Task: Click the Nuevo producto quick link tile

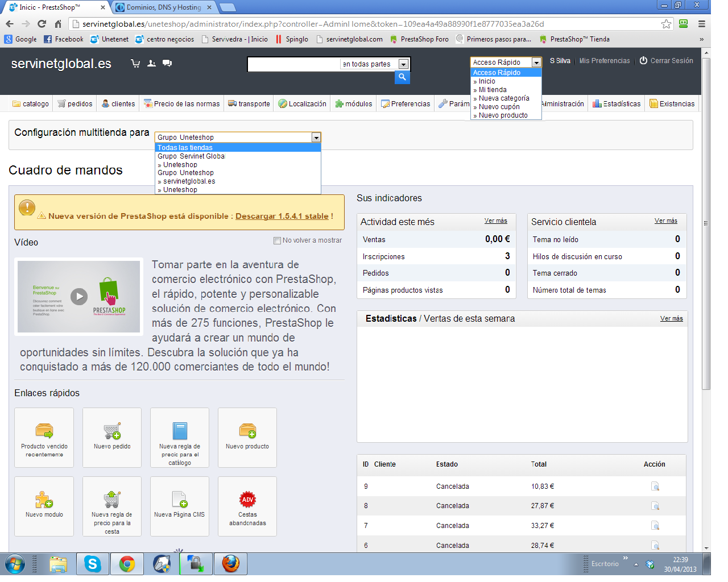Action: click(247, 438)
